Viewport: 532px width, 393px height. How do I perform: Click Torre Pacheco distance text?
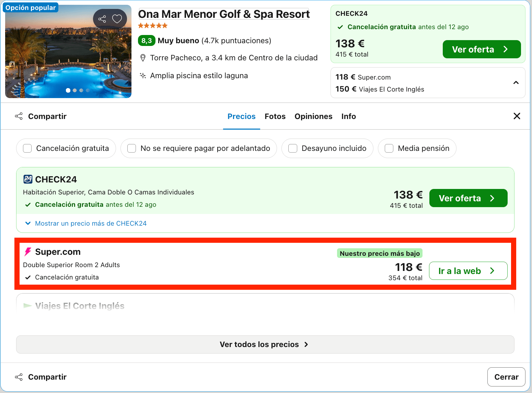(234, 58)
